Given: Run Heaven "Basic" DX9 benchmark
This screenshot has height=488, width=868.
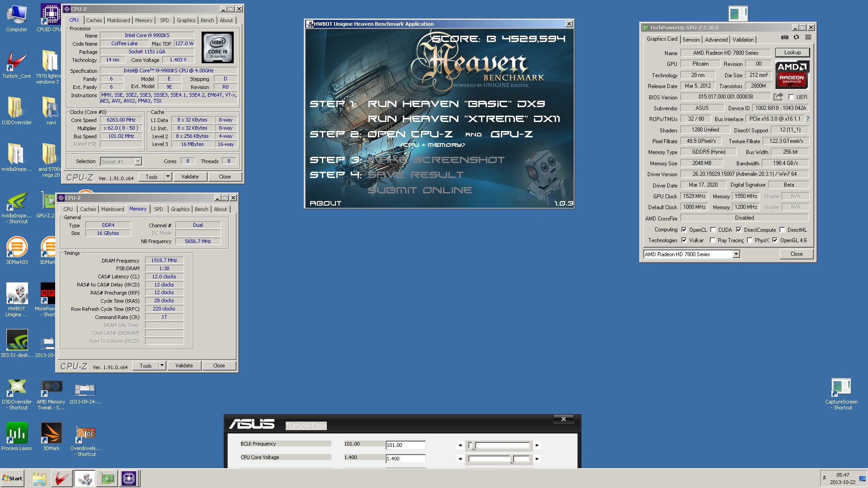Looking at the screenshot, I should coord(457,104).
